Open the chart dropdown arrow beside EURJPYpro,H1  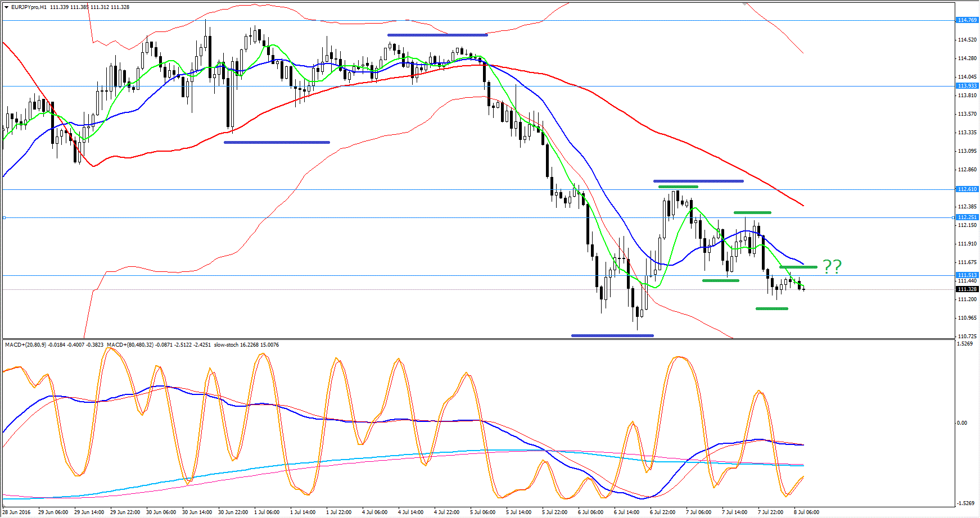point(6,7)
